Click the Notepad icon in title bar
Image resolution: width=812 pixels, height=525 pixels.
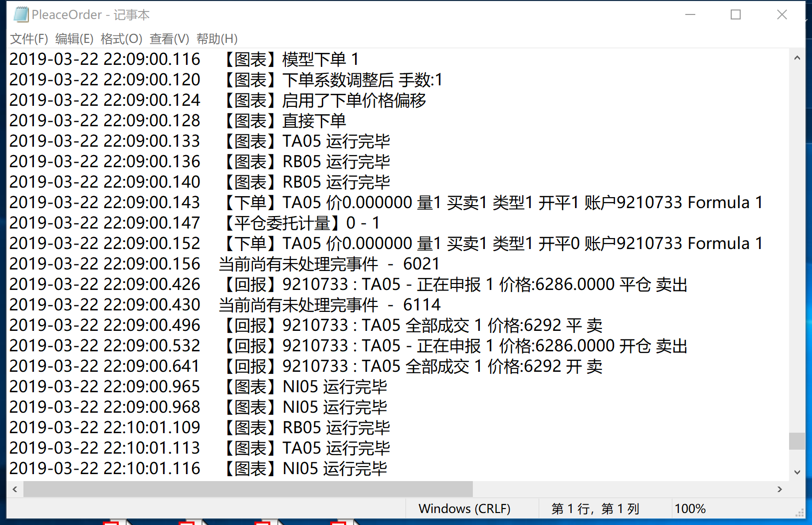21,14
